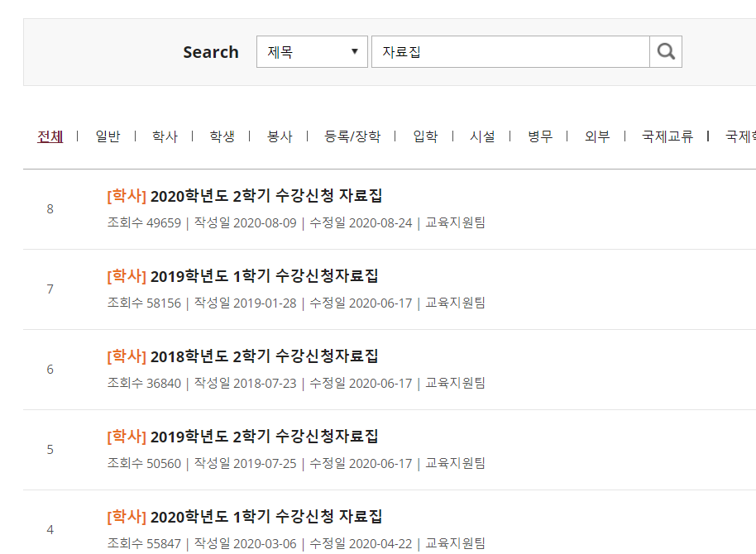Open post 2020학년도 2학기 수강신청 자료집
The image size is (756, 554).
pyautogui.click(x=266, y=196)
